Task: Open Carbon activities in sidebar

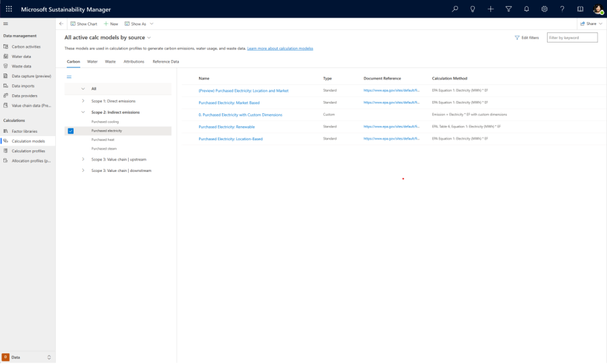Action: click(x=26, y=47)
